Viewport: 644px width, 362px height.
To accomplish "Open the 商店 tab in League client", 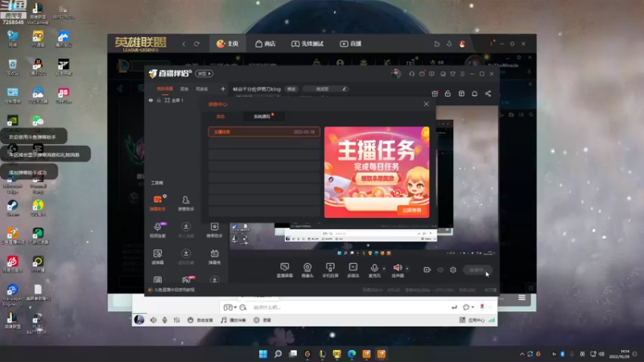I will (265, 43).
